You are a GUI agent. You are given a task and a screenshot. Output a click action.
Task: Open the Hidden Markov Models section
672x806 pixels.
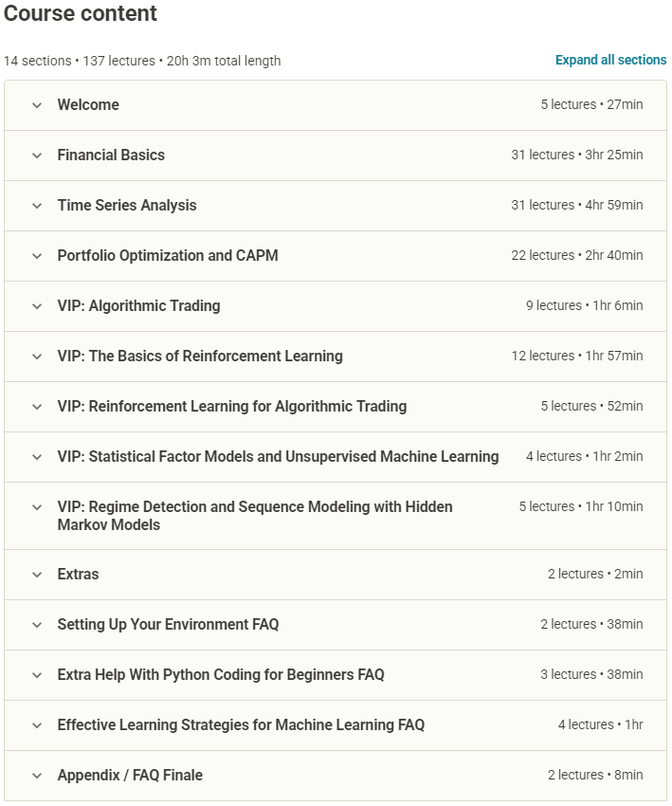255,516
